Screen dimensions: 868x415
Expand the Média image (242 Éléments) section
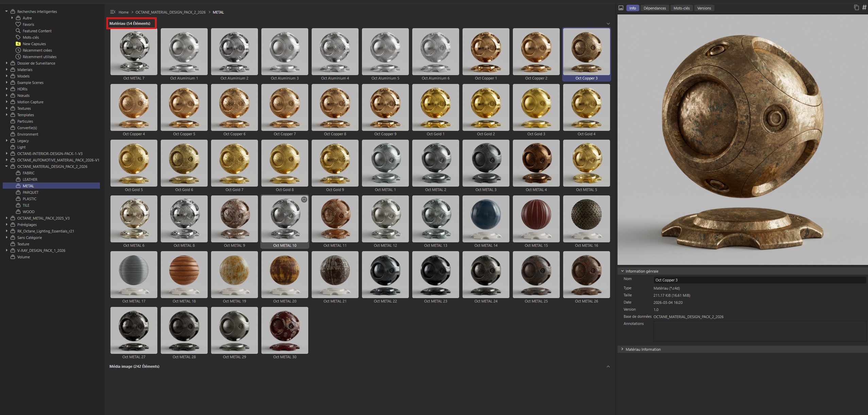click(x=608, y=366)
